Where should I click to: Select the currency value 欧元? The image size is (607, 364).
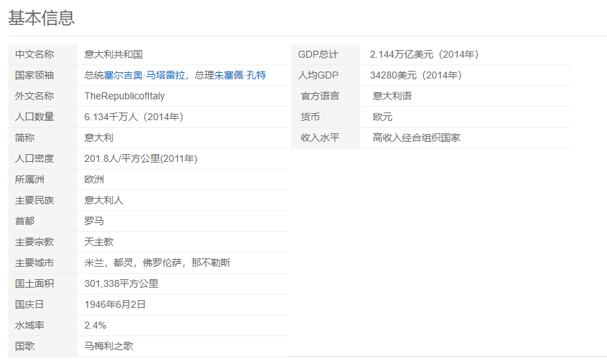click(383, 117)
